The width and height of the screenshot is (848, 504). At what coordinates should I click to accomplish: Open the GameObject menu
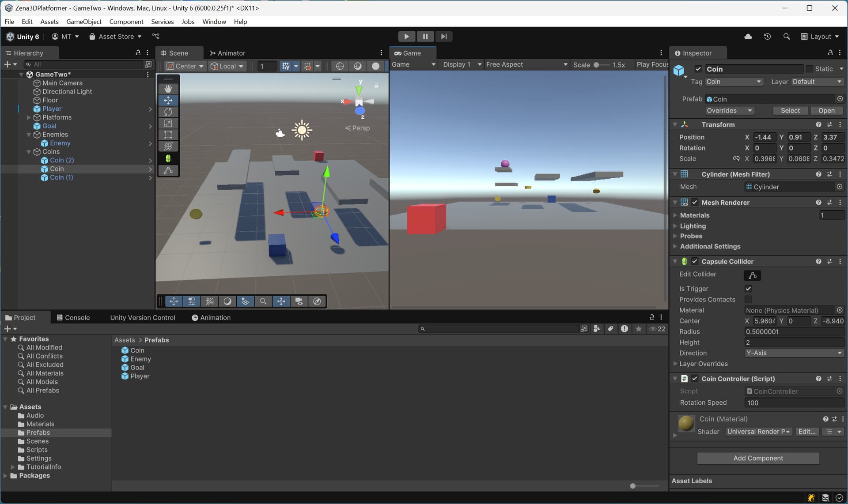[x=83, y=22]
